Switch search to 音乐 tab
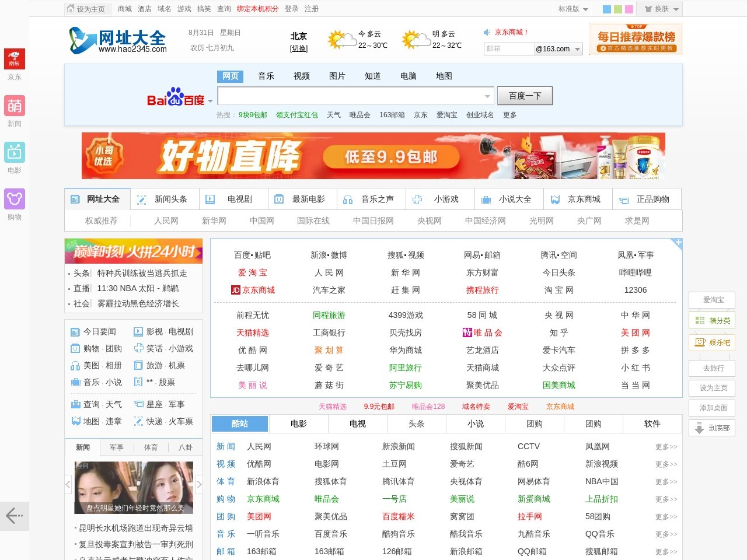This screenshot has height=560, width=747. click(266, 76)
